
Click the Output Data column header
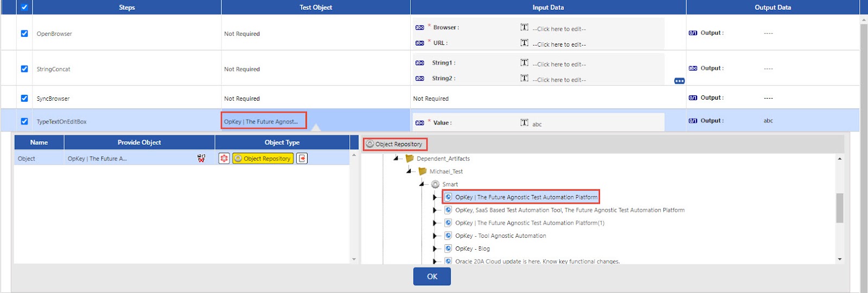773,7
